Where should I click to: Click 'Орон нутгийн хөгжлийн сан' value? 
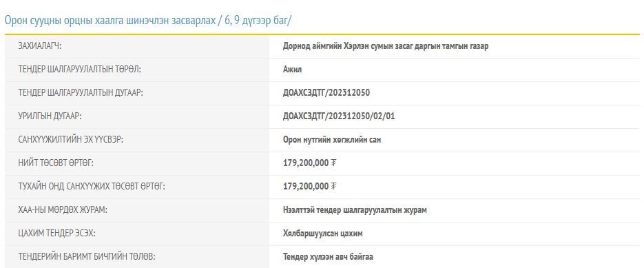point(332,140)
